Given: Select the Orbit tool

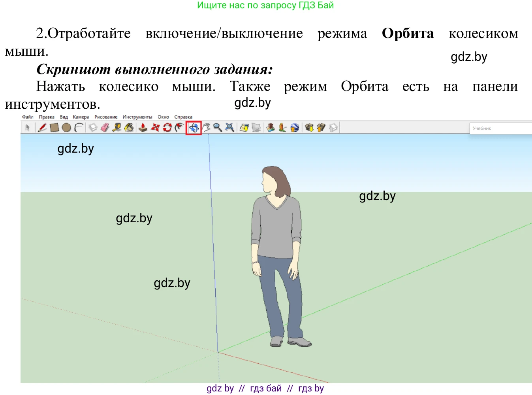Looking at the screenshot, I should (x=194, y=127).
